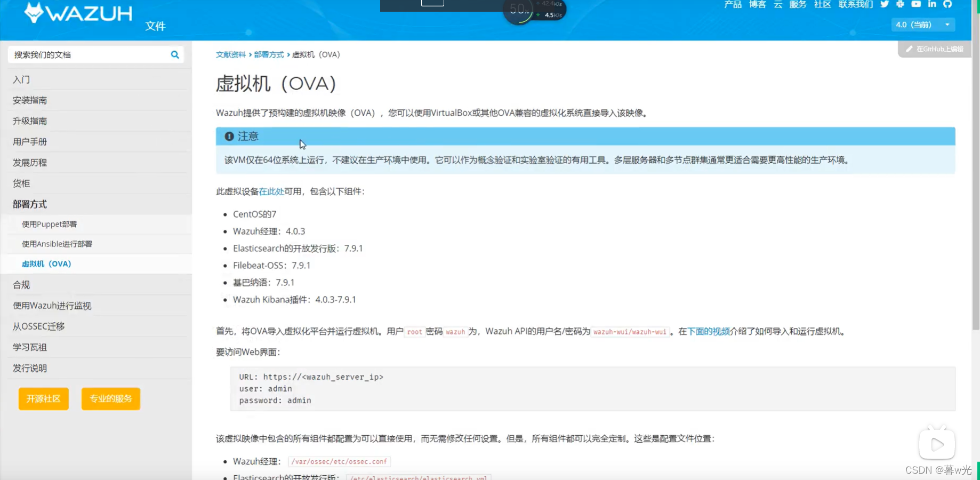Follow the 下面的视频 link
980x480 pixels.
pyautogui.click(x=709, y=331)
